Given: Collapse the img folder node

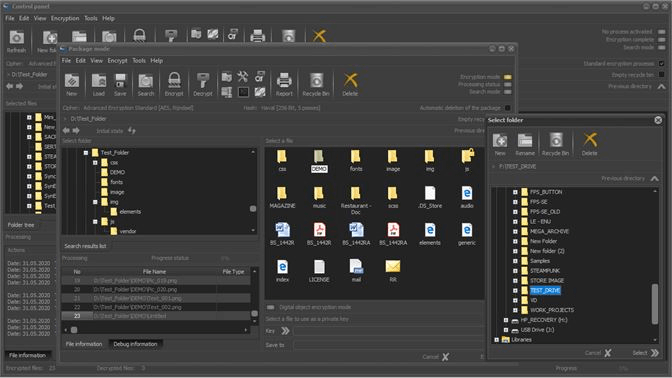Looking at the screenshot, I should click(95, 202).
